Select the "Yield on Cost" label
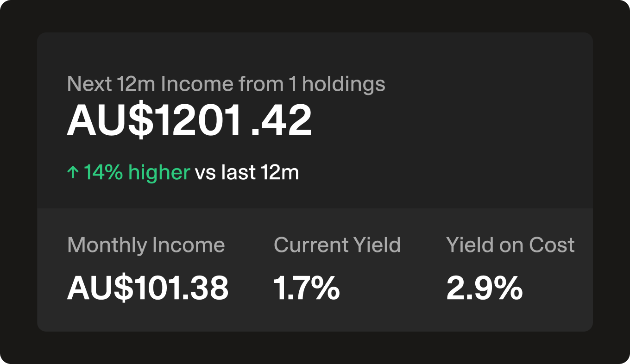The height and width of the screenshot is (364, 630). click(510, 245)
